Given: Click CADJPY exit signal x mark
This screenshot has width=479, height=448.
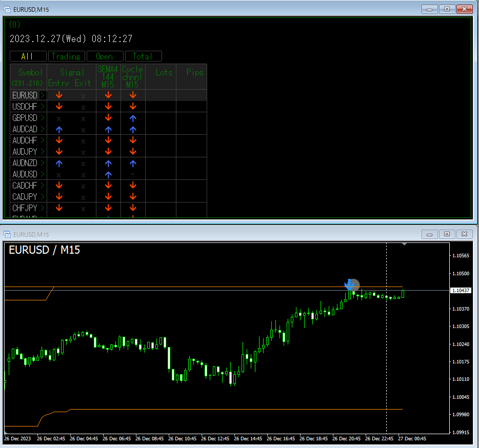Looking at the screenshot, I should coord(83,198).
